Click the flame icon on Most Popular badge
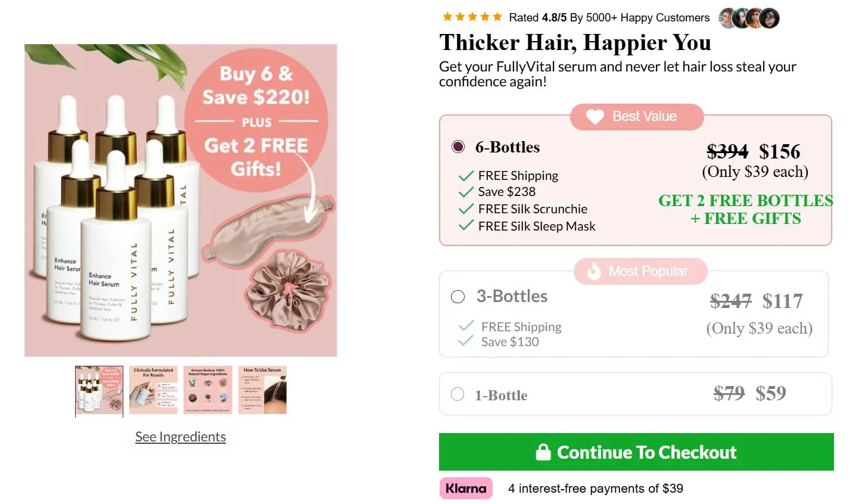Screen dimensions: 865x504 (595, 271)
